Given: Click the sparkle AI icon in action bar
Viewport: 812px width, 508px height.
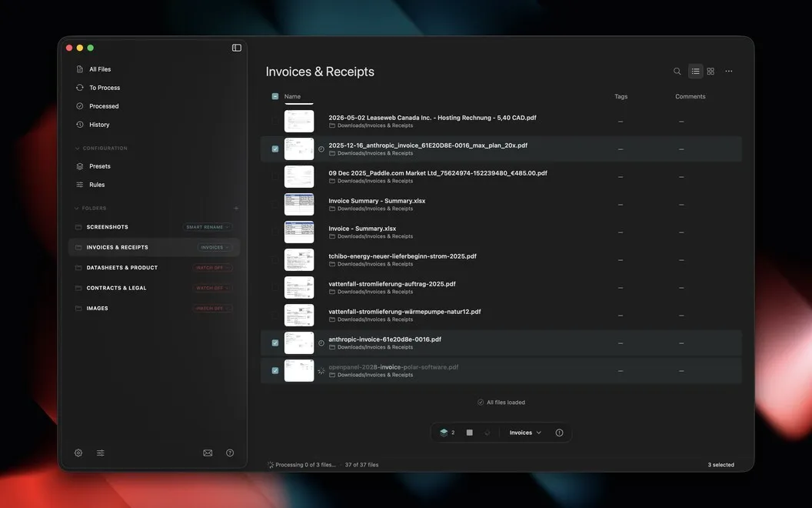Looking at the screenshot, I should click(x=488, y=433).
